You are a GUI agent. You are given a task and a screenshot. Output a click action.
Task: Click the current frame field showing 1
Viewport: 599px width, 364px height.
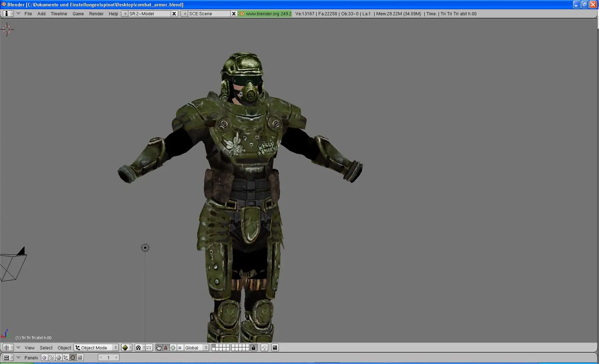(108, 358)
